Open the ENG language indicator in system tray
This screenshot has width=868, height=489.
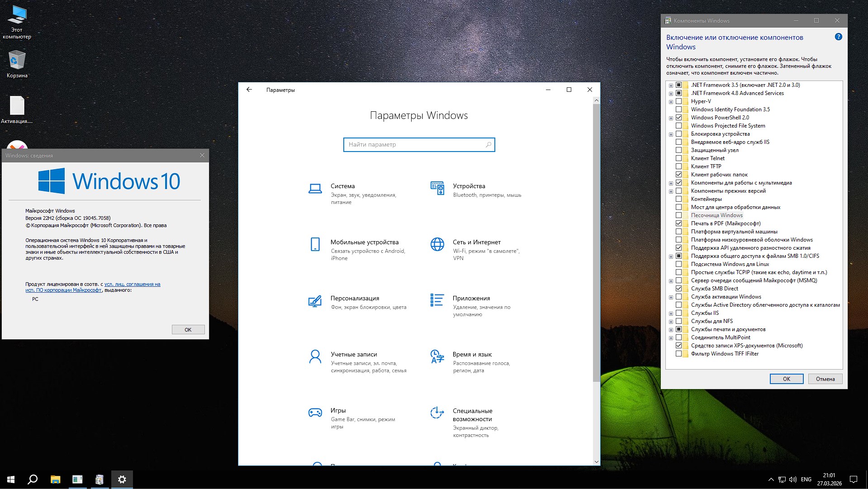pyautogui.click(x=806, y=480)
